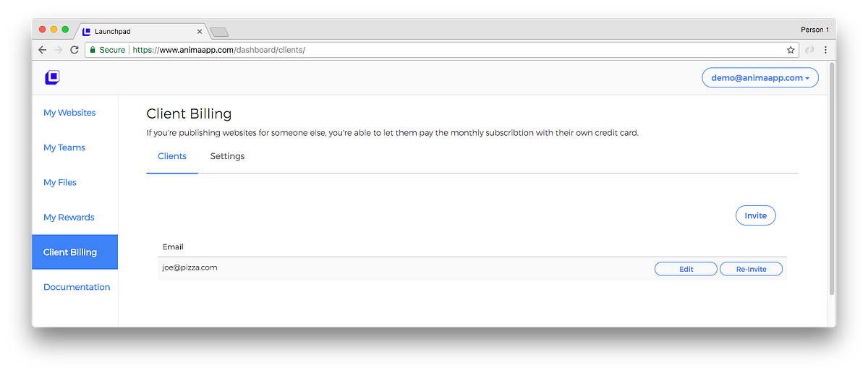This screenshot has width=868, height=373.
Task: Reload the page with the refresh icon
Action: (75, 50)
